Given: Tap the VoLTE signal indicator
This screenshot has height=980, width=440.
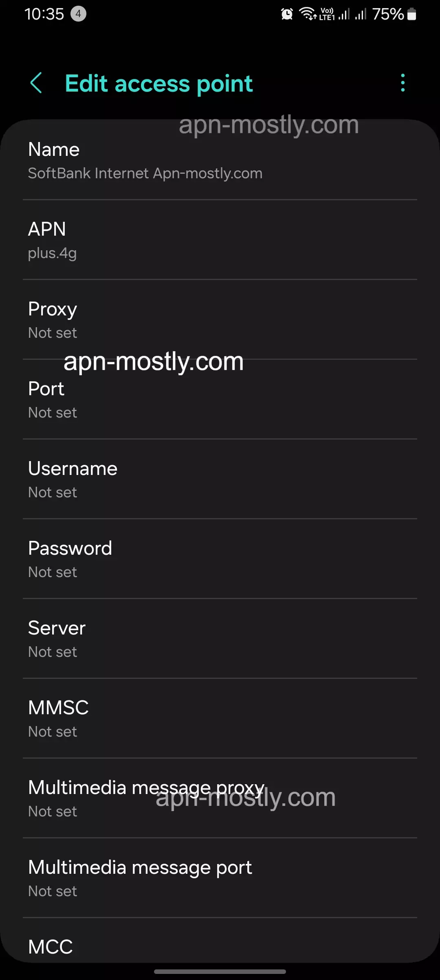Looking at the screenshot, I should tap(327, 14).
